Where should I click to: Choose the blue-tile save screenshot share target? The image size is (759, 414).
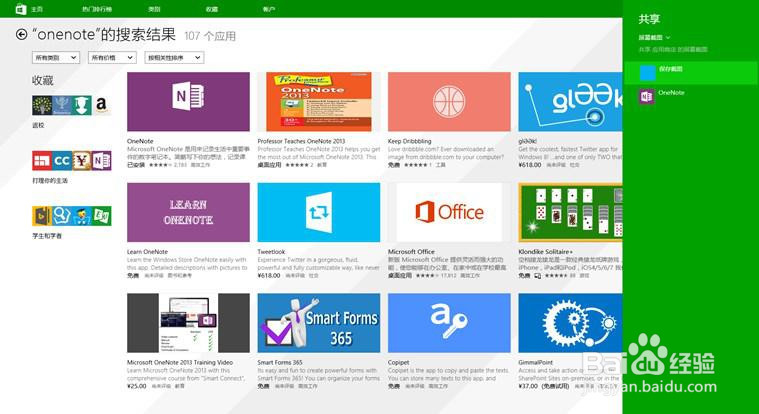point(690,73)
